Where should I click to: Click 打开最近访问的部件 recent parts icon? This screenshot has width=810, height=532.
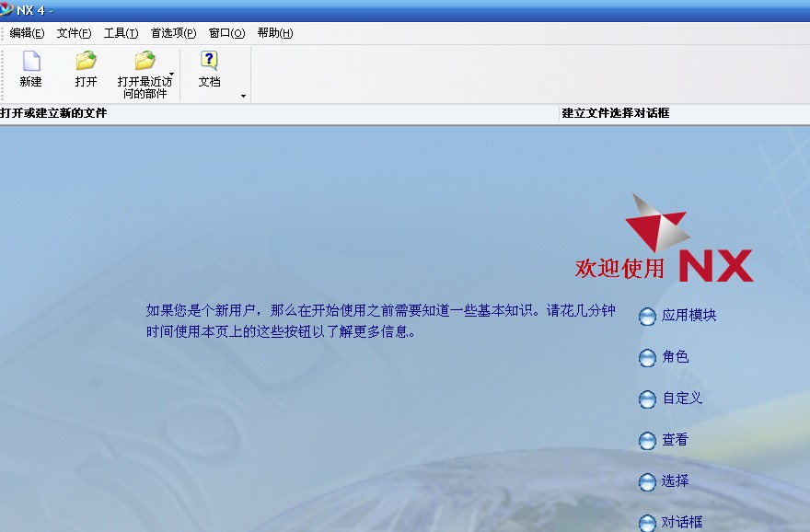tap(145, 61)
